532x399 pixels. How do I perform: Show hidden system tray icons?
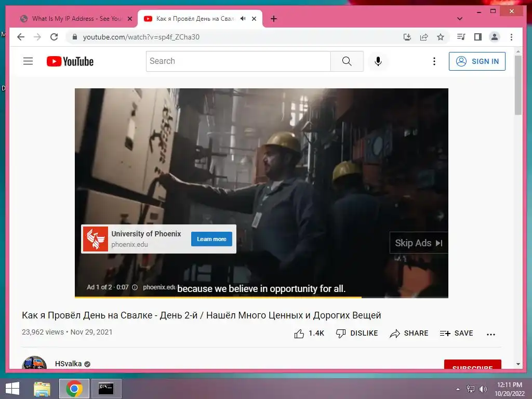point(458,389)
